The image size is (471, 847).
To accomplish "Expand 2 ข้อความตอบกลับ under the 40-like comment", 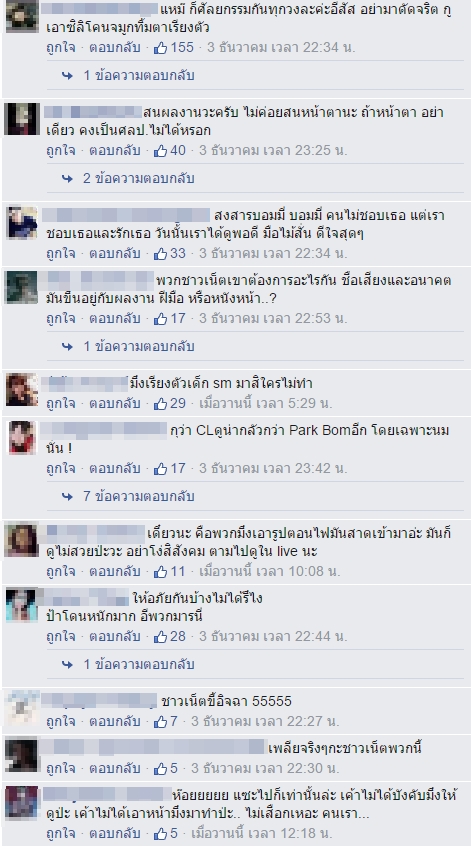I will point(139,179).
